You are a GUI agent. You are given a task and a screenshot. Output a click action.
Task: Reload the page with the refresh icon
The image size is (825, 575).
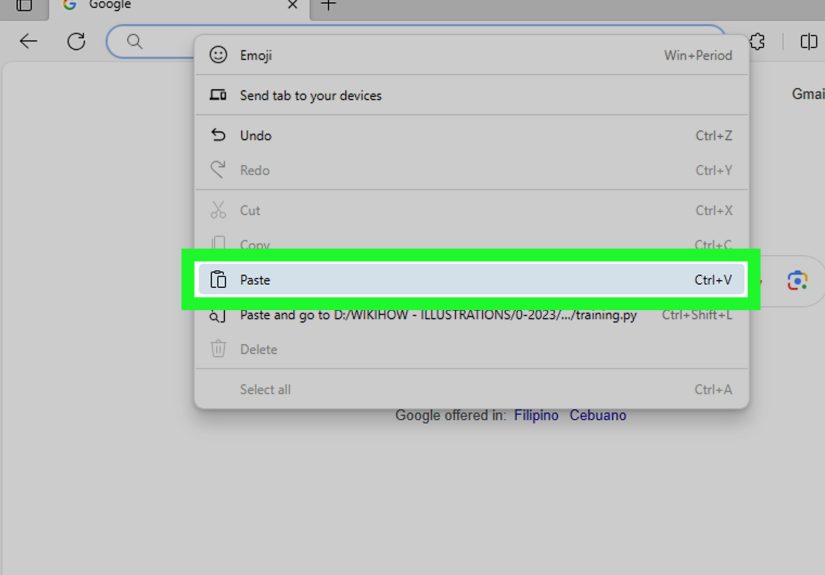tap(76, 41)
